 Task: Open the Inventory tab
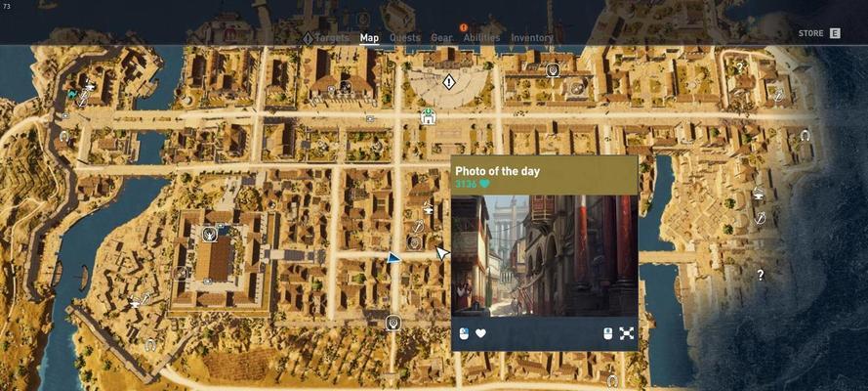[532, 38]
